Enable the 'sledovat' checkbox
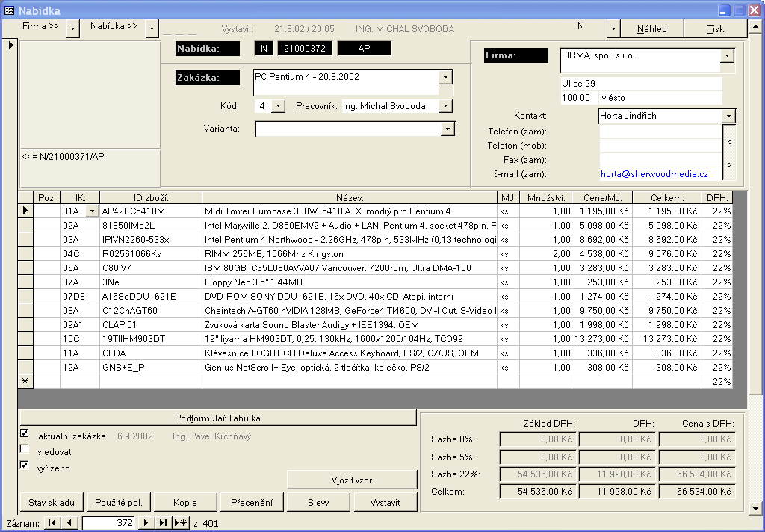The height and width of the screenshot is (532, 765). pos(25,450)
